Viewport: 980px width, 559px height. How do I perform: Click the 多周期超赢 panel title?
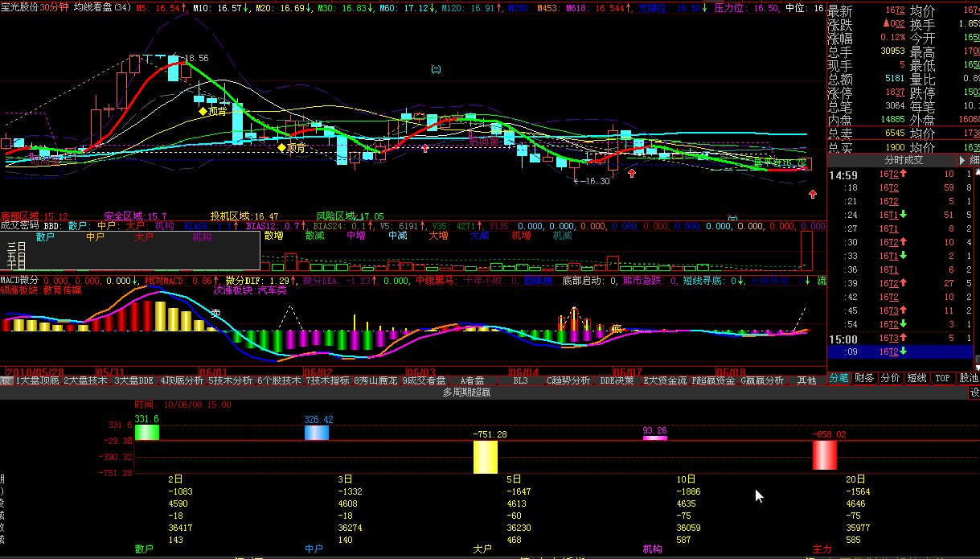[x=466, y=393]
